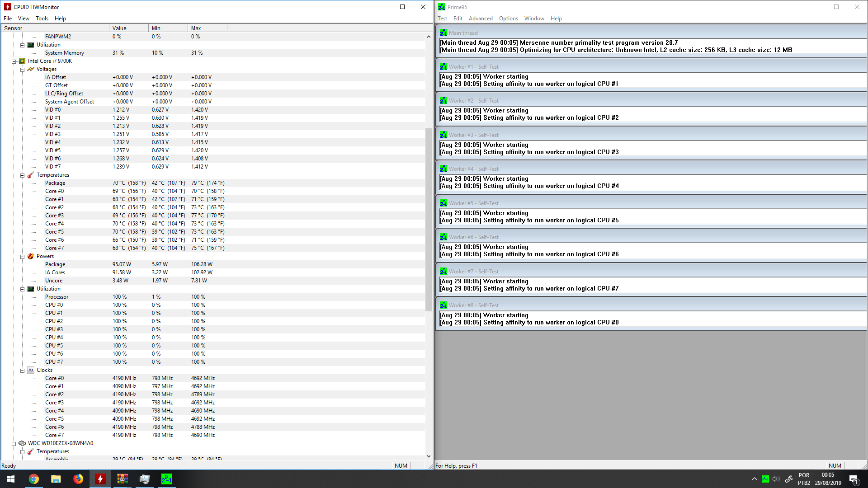Click the Worker #5 Self-Test window icon
The width and height of the screenshot is (868, 488).
click(443, 203)
